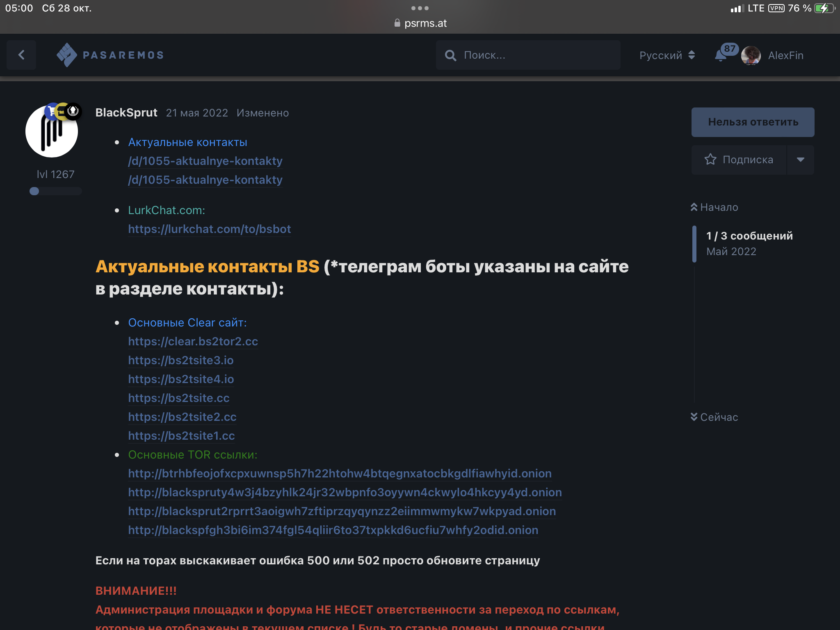840x630 pixels.
Task: Open the blacksprut2rprrt3aoigwh7 onion link
Action: (342, 511)
